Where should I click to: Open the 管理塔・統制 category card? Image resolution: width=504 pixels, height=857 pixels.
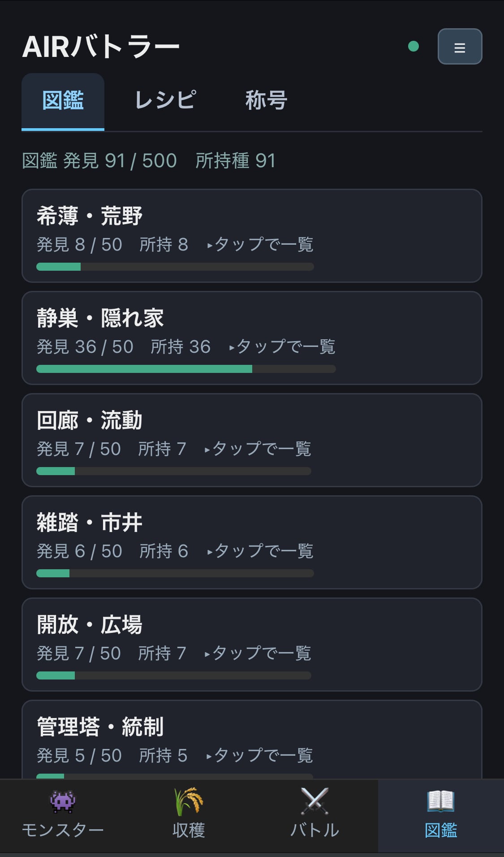[x=252, y=740]
